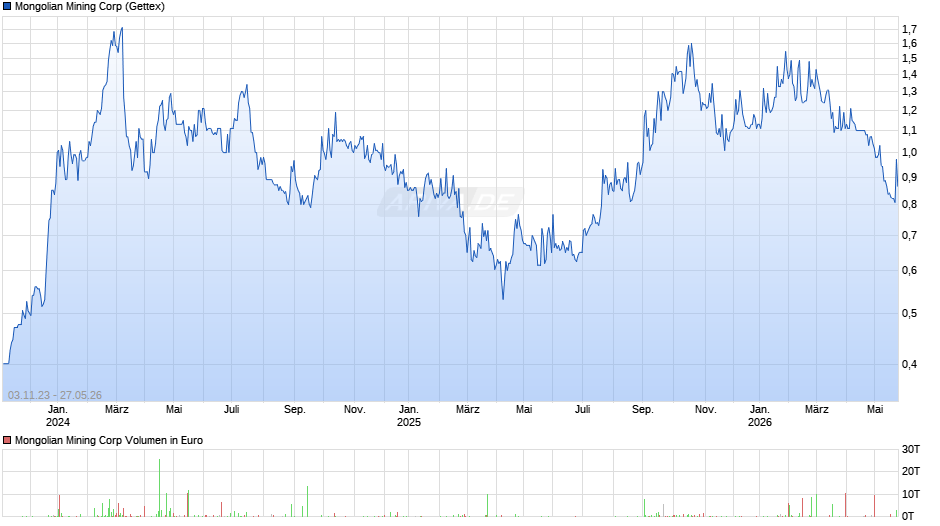Screen dimensions: 940x526
Task: Click the "10T" volume axis label
Action: coord(911,494)
